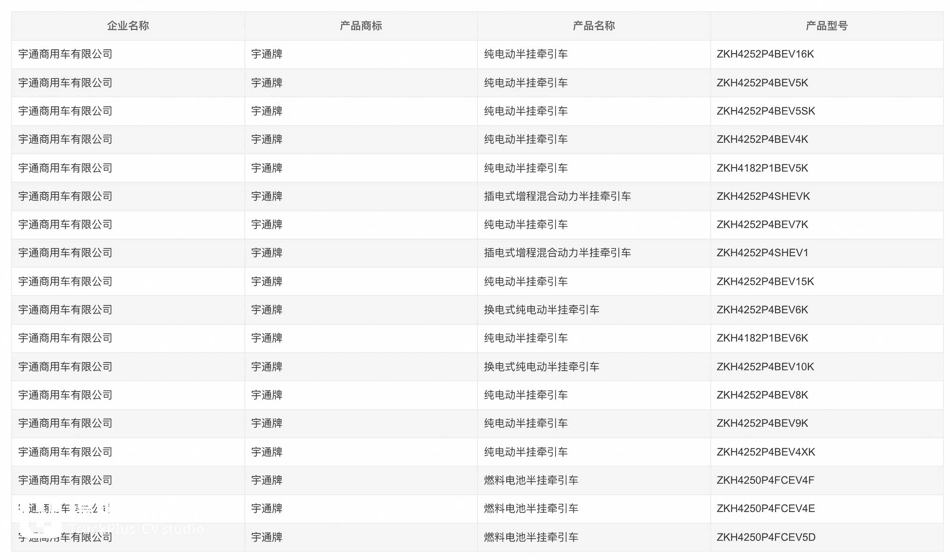This screenshot has height=560, width=950.
Task: Click model ZKH4182P1BEV5K cell
Action: tap(762, 168)
